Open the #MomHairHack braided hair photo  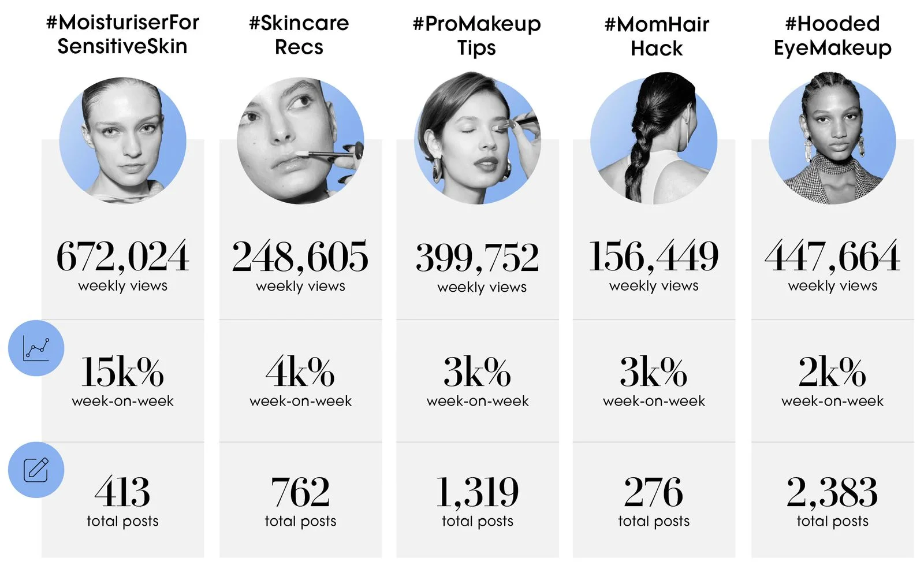(x=654, y=139)
